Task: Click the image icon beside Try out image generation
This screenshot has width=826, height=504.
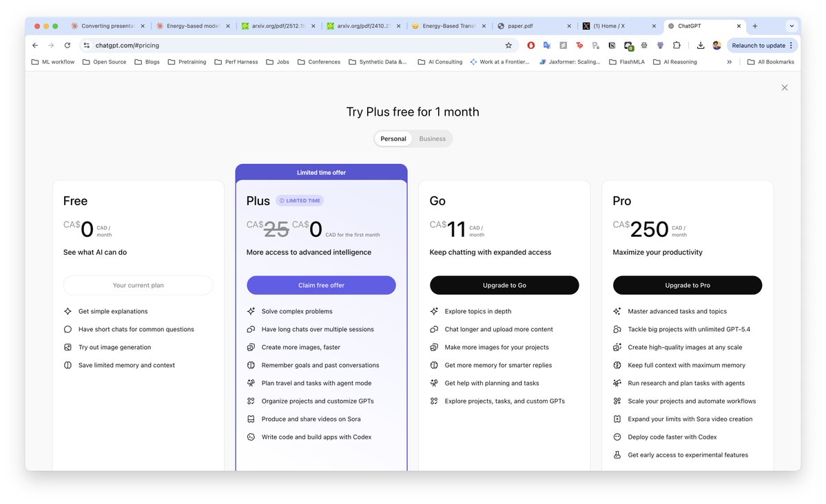Action: 68,347
